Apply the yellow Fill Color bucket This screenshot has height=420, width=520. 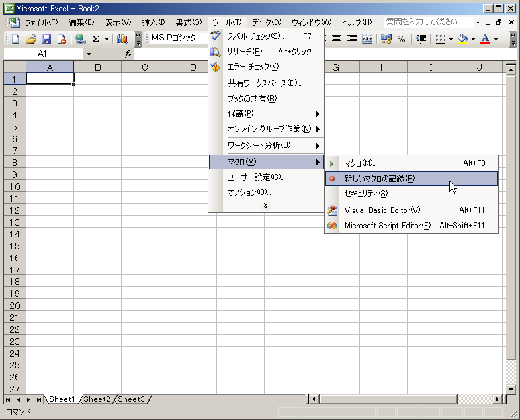pos(462,39)
